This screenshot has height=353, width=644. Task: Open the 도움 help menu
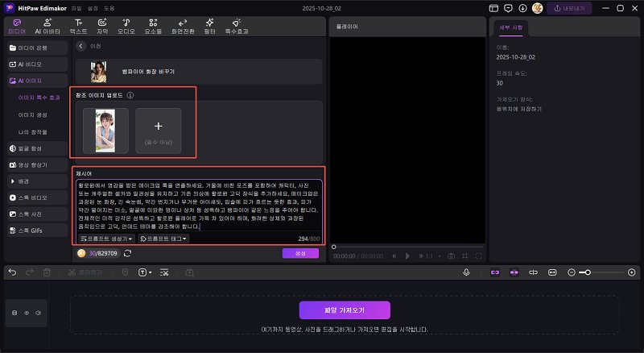pyautogui.click(x=109, y=8)
